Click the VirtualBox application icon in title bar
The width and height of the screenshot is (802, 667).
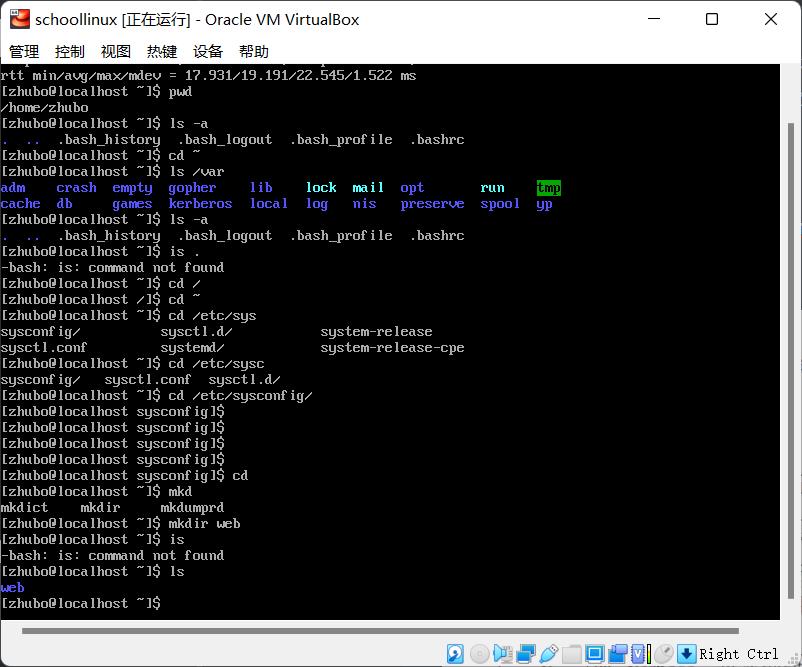coord(19,19)
